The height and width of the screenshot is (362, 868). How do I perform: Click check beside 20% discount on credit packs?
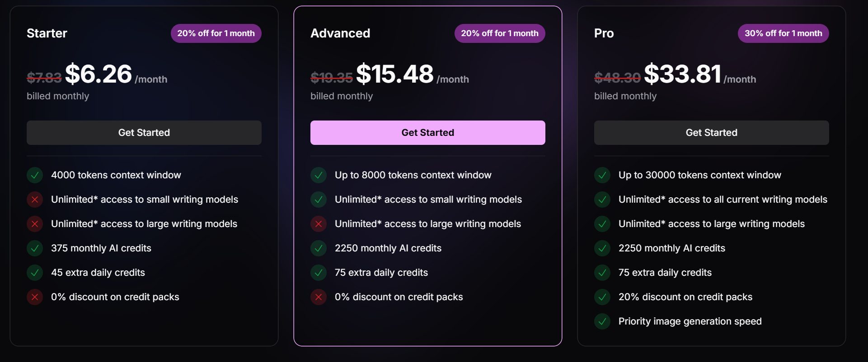(602, 297)
